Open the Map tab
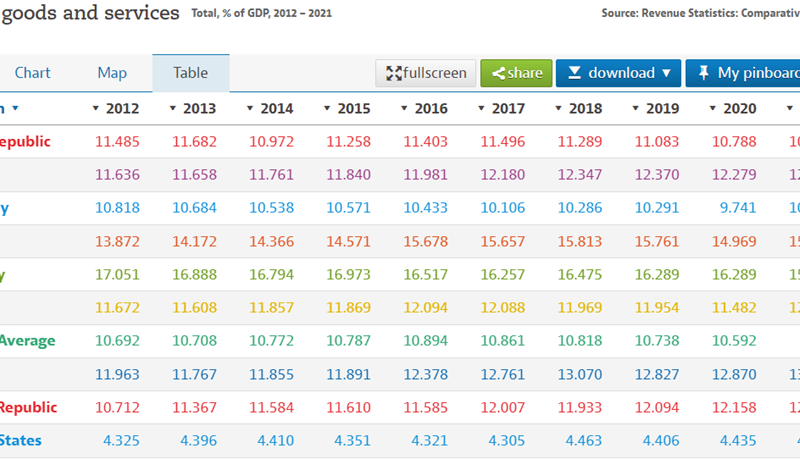Viewport: 800px width, 459px height. [x=112, y=73]
